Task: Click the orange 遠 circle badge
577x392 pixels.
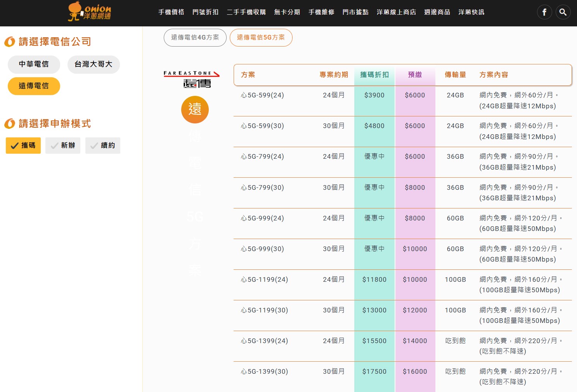Action: coord(195,109)
